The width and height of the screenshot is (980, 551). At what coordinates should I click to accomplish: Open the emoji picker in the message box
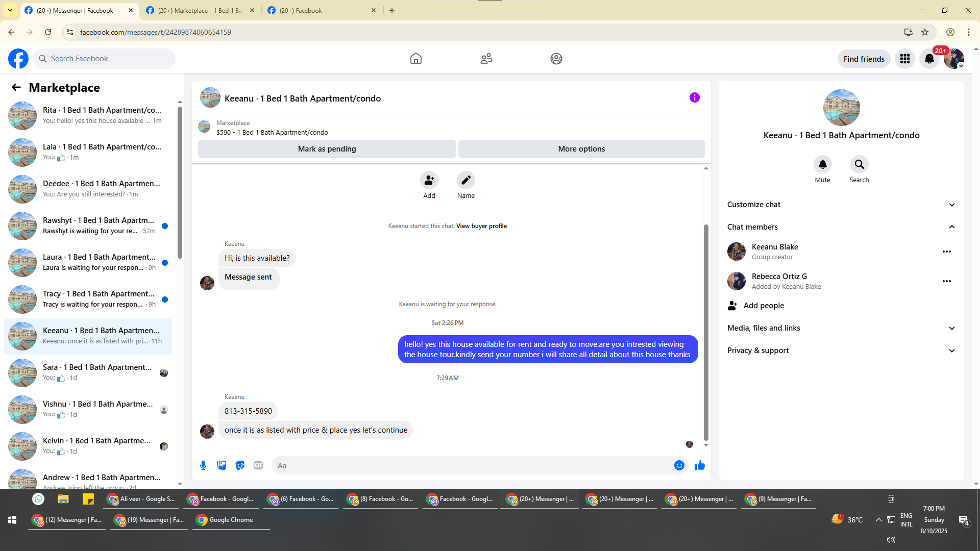tap(679, 465)
